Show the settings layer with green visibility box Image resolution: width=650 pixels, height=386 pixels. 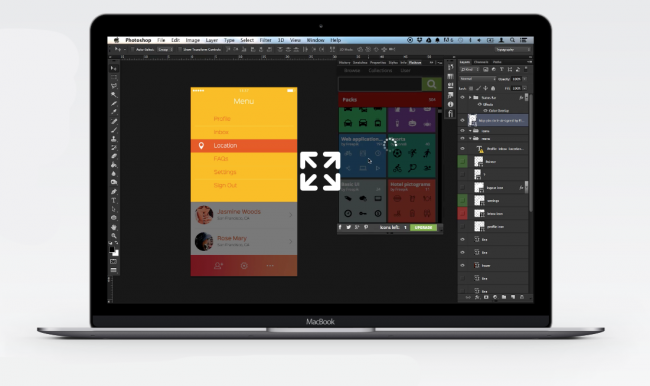click(x=463, y=201)
